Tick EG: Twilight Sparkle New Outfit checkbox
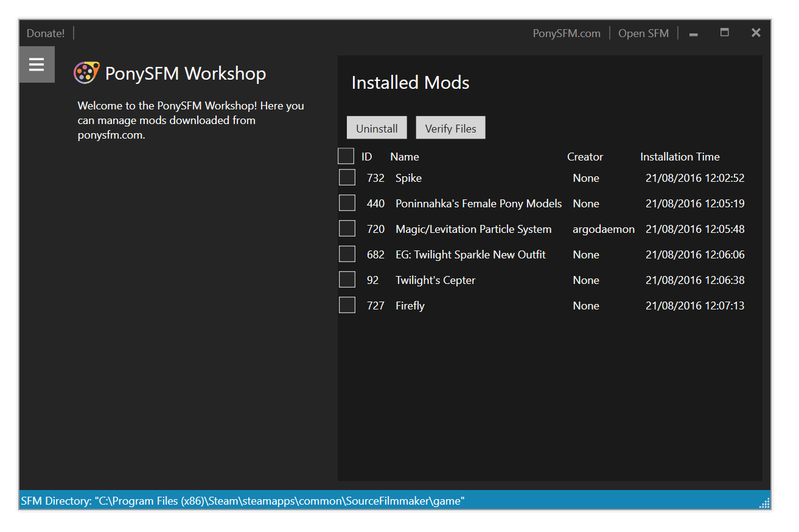 pos(347,254)
